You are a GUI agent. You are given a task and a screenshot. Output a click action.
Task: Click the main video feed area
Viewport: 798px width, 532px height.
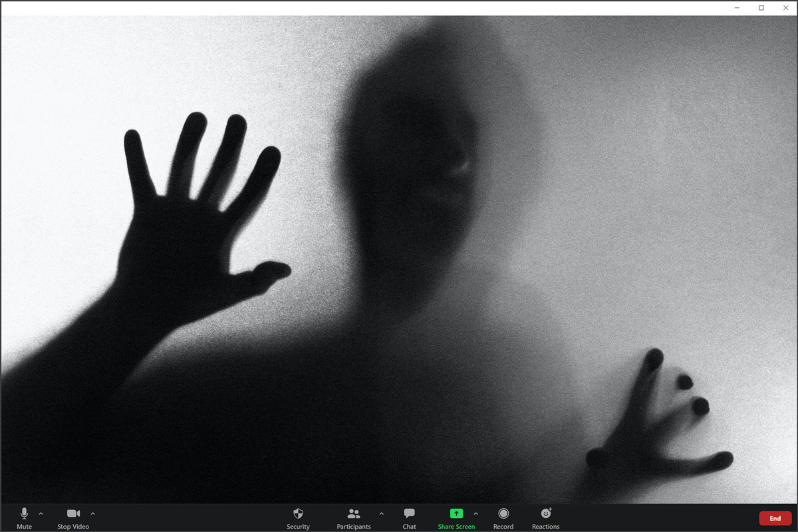[x=399, y=259]
